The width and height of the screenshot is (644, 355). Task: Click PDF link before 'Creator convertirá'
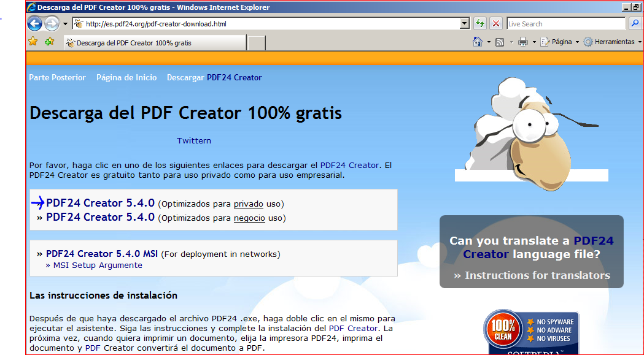[x=93, y=348]
